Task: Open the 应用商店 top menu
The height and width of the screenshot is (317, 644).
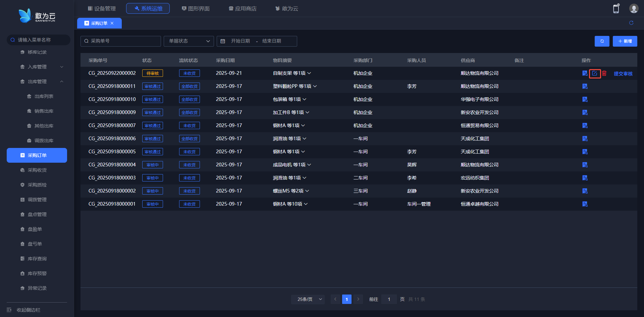Action: pos(243,9)
